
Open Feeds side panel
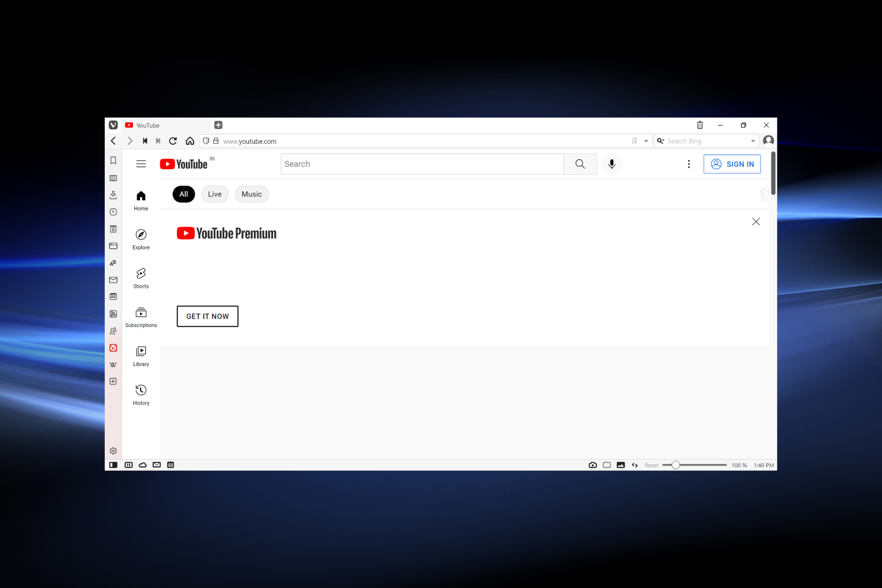coord(113,314)
